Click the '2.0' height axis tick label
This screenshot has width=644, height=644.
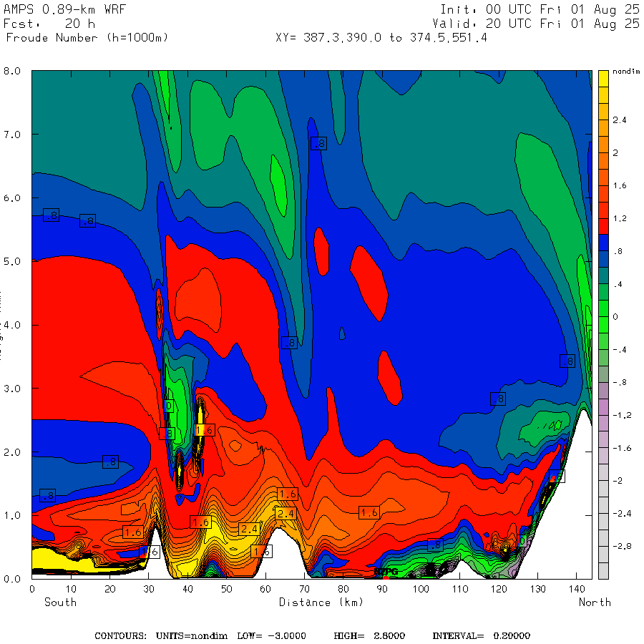pos(12,452)
